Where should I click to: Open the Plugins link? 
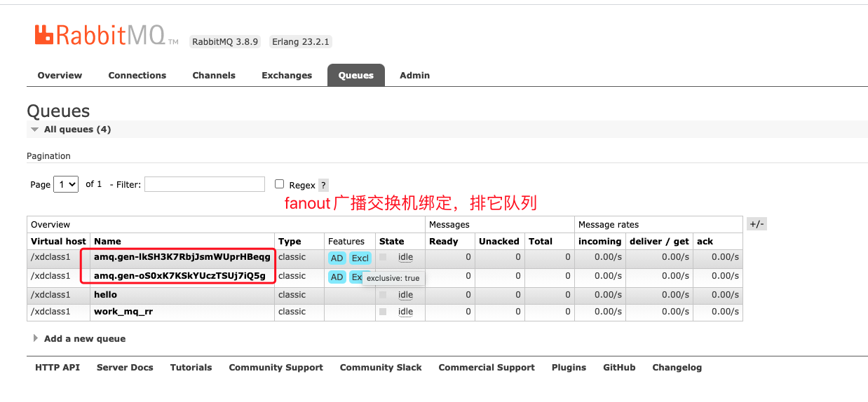coord(569,367)
